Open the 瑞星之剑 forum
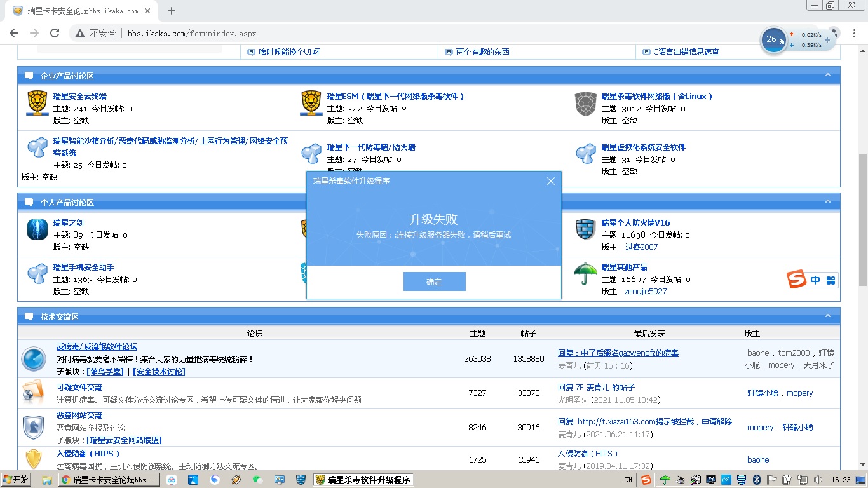The image size is (868, 488). coord(69,223)
